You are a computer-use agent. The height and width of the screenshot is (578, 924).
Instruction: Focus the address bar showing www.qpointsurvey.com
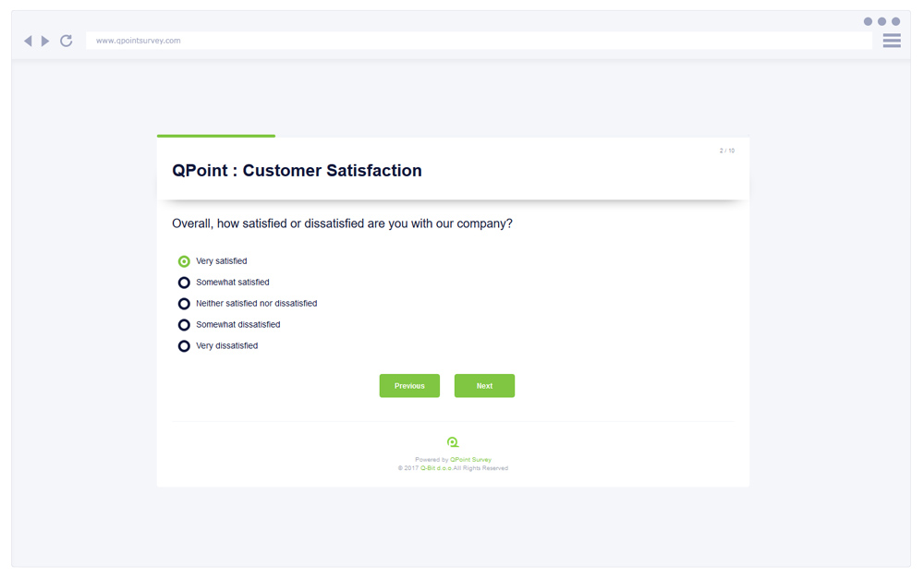(x=479, y=41)
